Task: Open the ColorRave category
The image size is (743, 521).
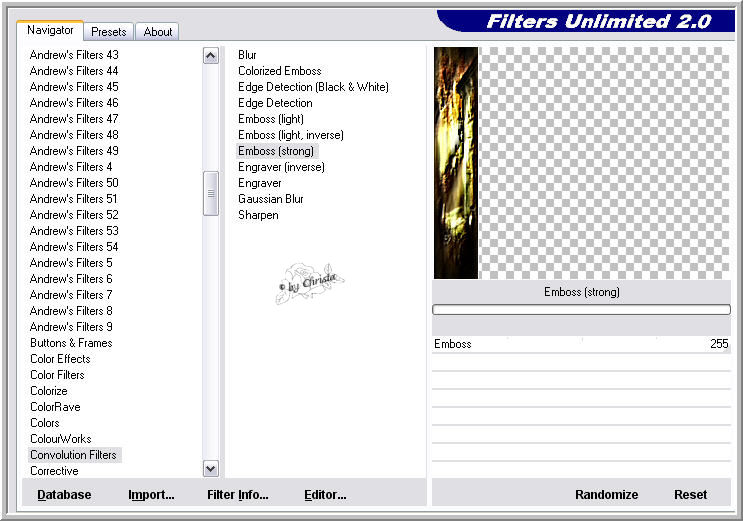Action: click(55, 407)
